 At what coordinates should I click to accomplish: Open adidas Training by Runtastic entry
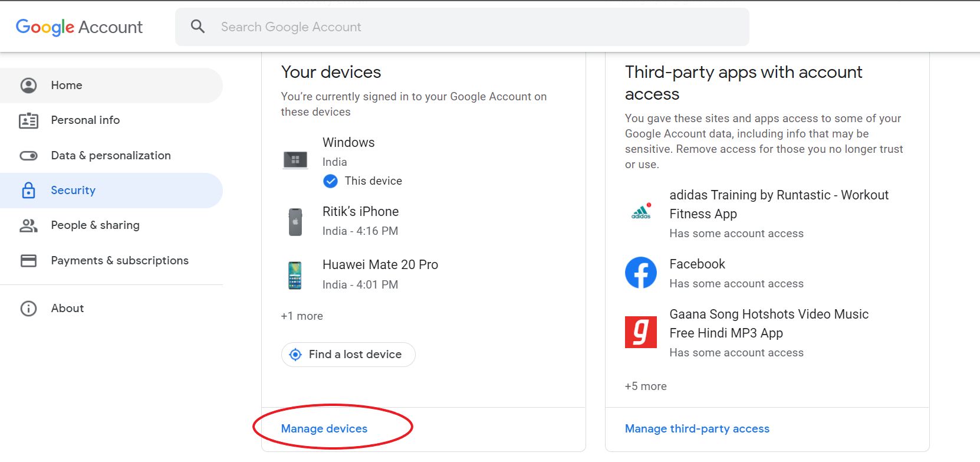(x=767, y=214)
